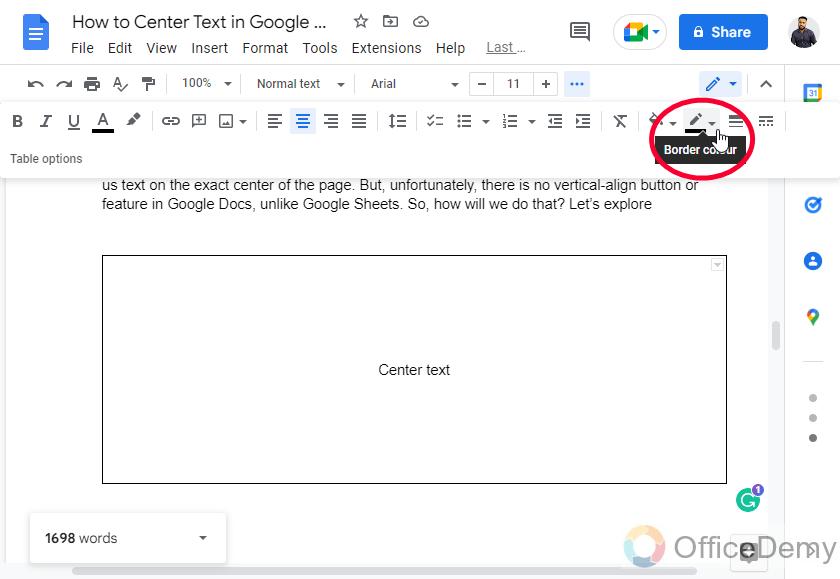Image resolution: width=840 pixels, height=579 pixels.
Task: Clear formatting with the clear formatting icon
Action: coord(620,121)
